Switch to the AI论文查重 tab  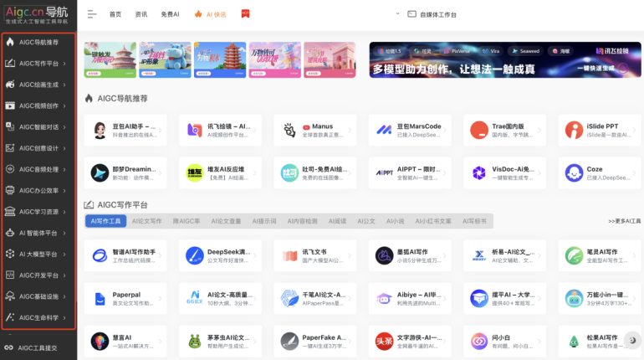click(226, 221)
